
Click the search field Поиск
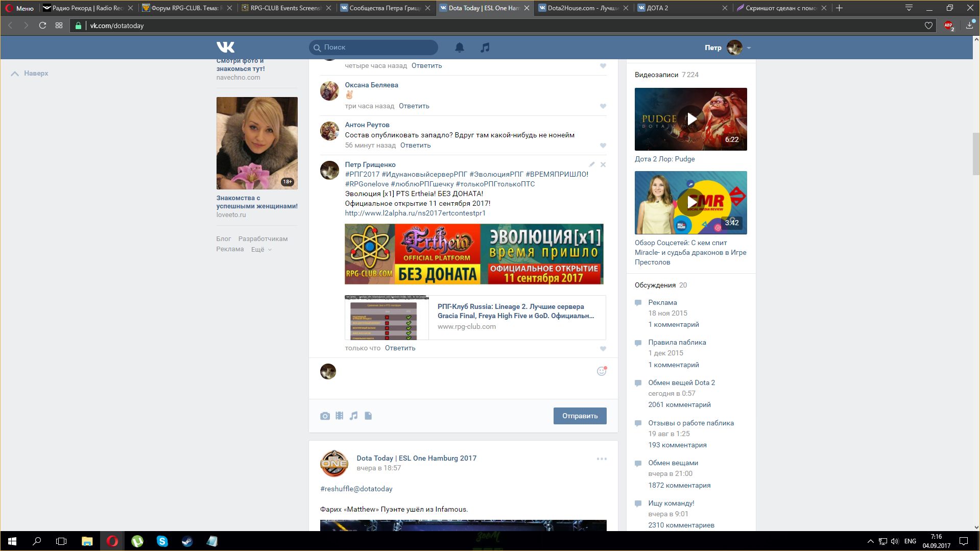click(373, 47)
